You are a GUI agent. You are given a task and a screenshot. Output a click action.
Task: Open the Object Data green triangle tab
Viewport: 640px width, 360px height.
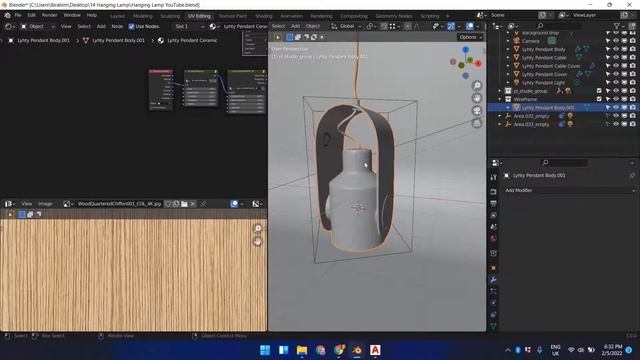[493, 326]
